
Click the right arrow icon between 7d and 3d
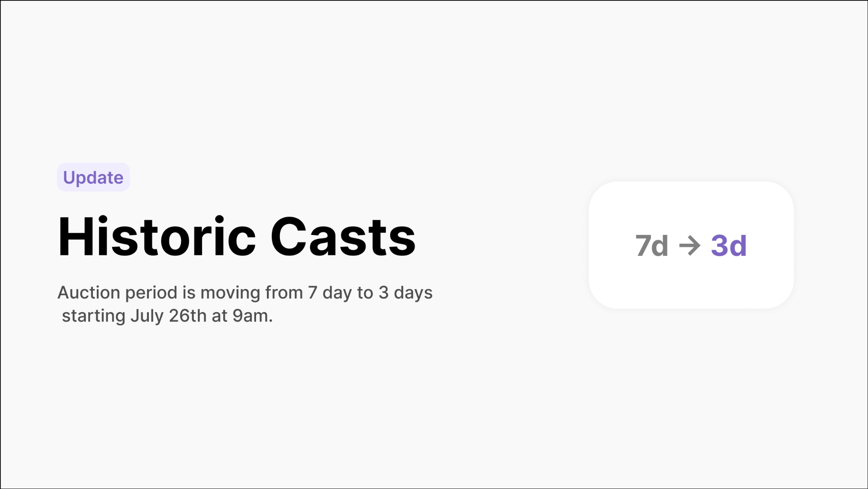click(690, 246)
